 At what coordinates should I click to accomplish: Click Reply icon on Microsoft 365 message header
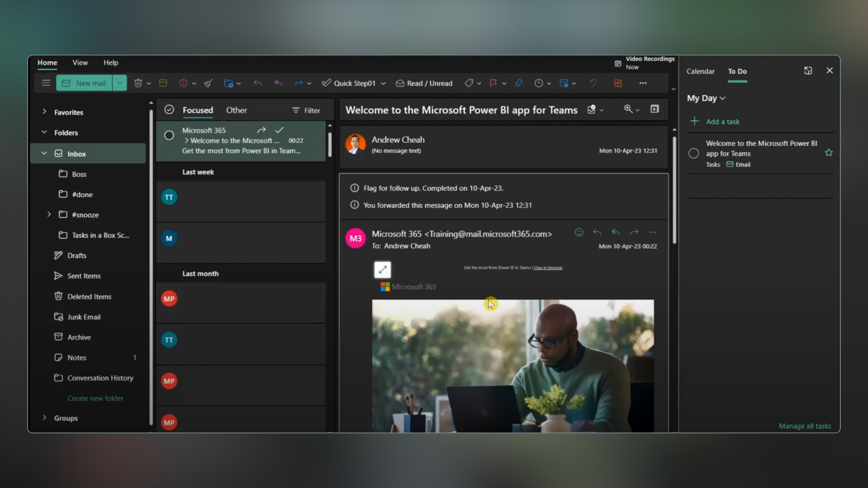point(597,232)
